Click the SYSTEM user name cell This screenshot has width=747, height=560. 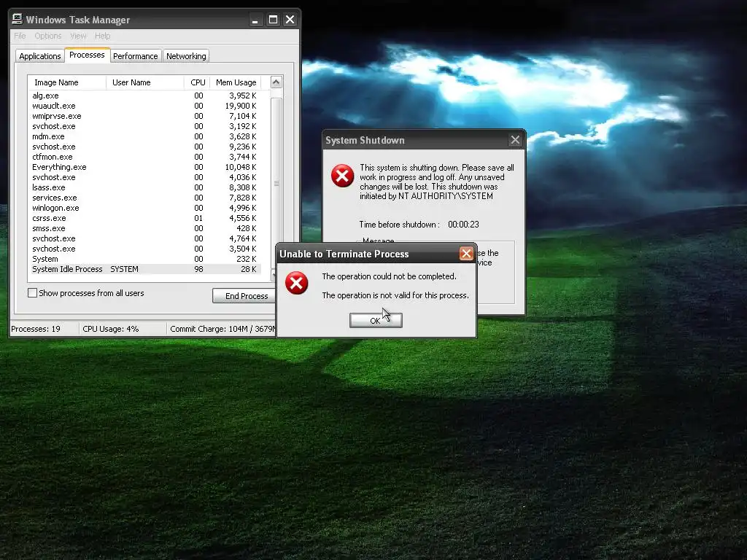[x=124, y=269]
